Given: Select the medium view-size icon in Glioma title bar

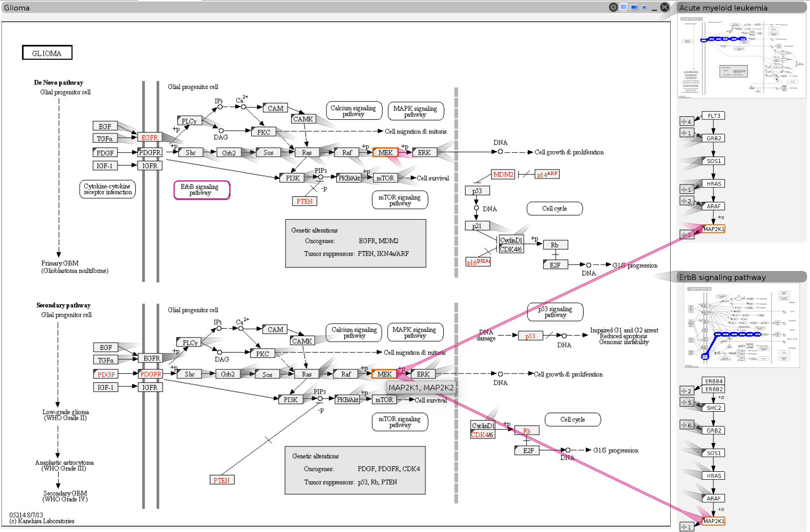Looking at the screenshot, I should [634, 7].
